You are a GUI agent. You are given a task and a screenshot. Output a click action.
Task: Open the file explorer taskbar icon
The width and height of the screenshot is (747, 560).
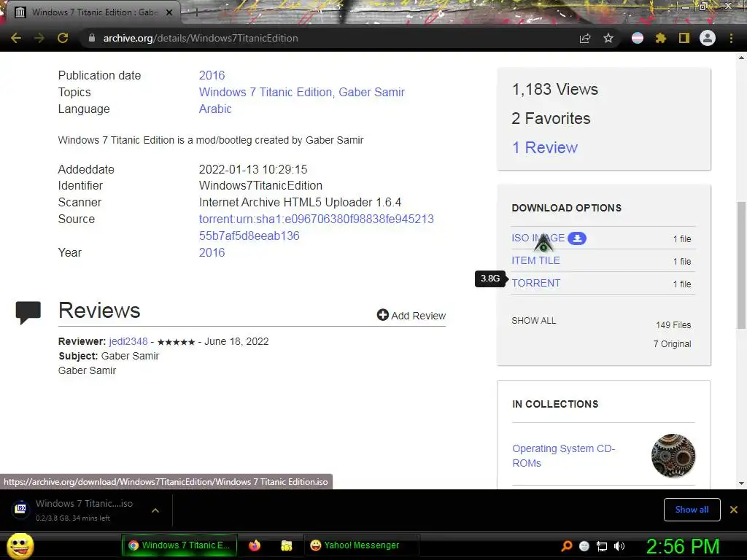coord(286,545)
